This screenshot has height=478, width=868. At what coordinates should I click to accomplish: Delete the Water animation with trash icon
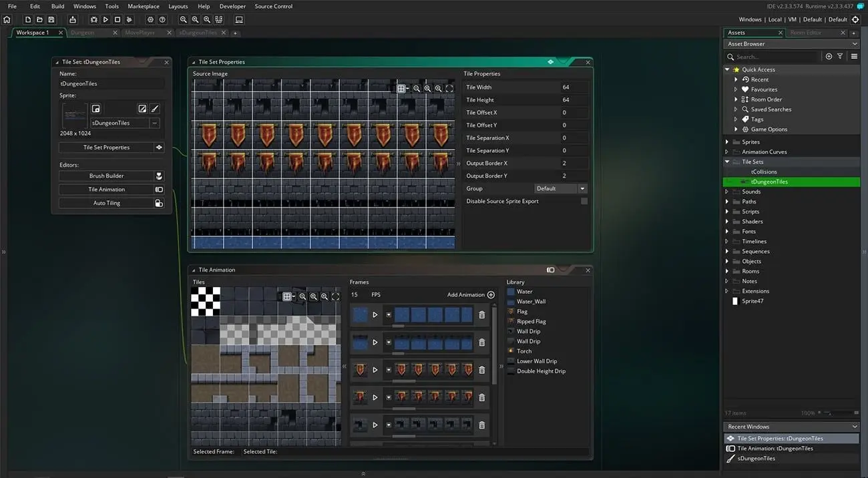coord(482,314)
